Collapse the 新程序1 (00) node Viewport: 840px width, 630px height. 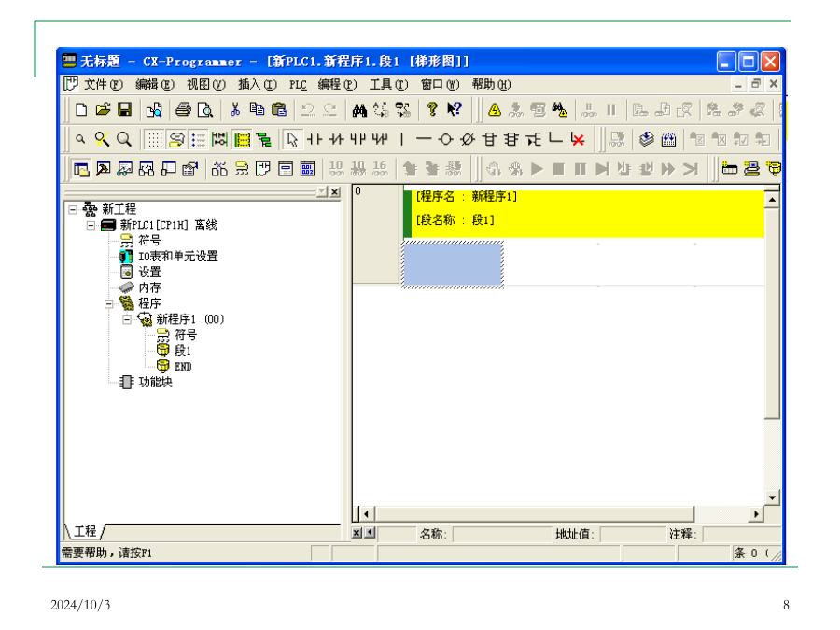pos(127,320)
